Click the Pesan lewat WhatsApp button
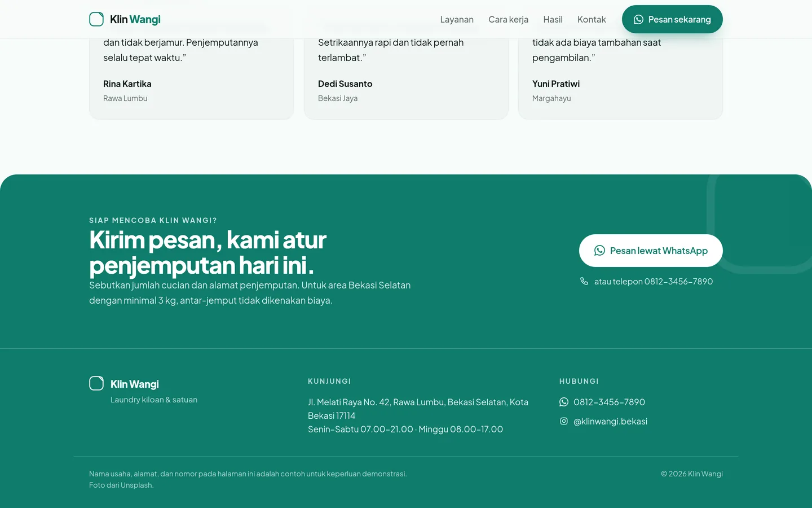Screen dimensions: 812x508 [651, 251]
